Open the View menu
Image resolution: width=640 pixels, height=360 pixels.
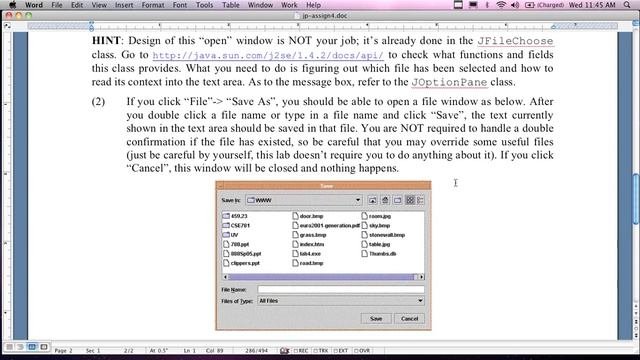pos(99,5)
